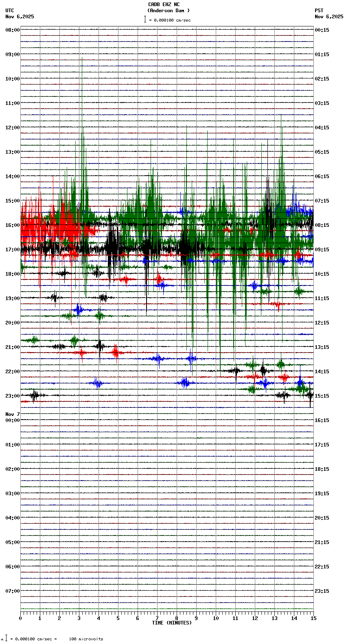Click the '17:00' UTC time label
This screenshot has width=346, height=644.
13,250
